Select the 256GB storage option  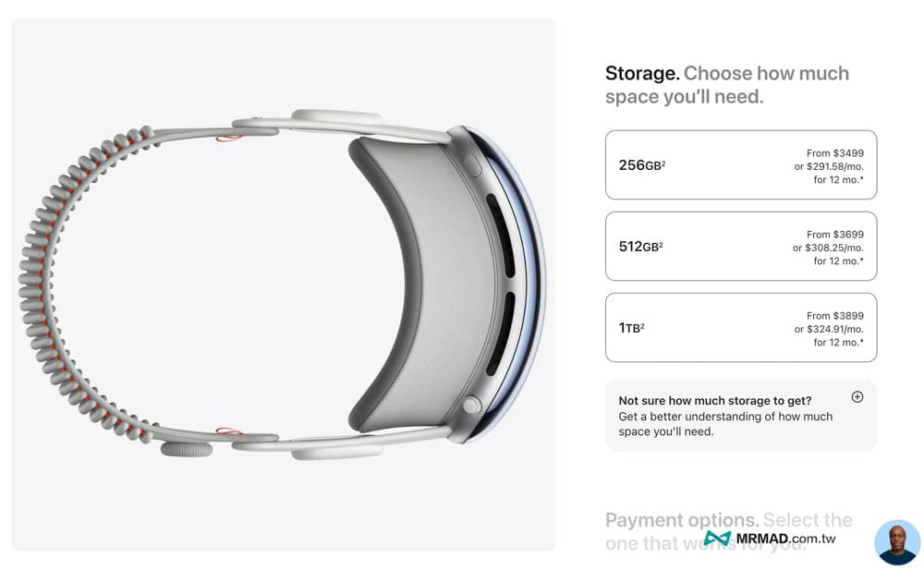[x=740, y=165]
